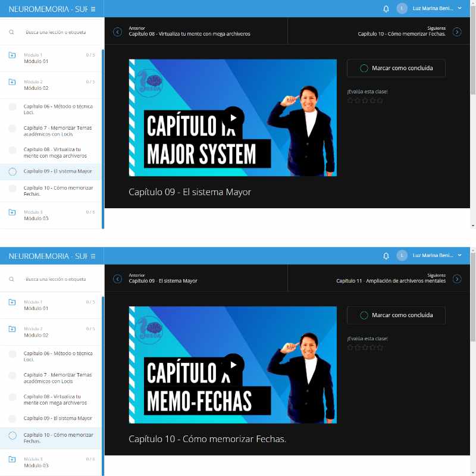Open Capítulo 06 Método Loci in Major System sidebar
Screen dimensions: 476x476
coord(57,109)
